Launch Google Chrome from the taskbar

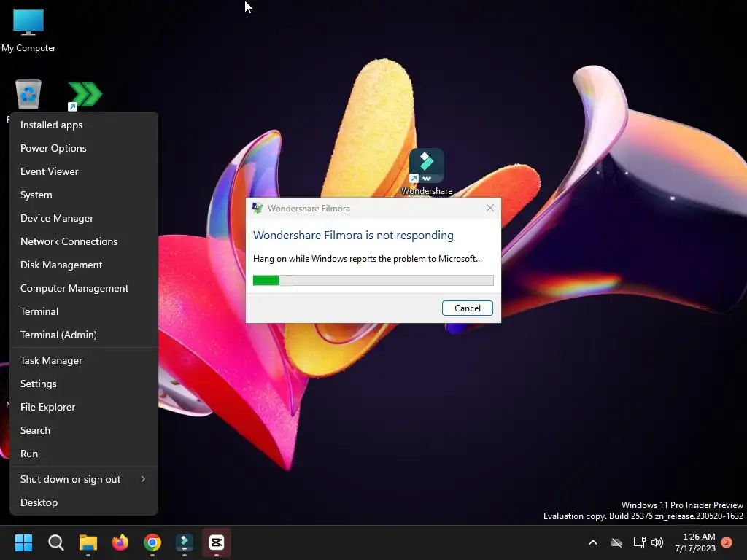(152, 542)
